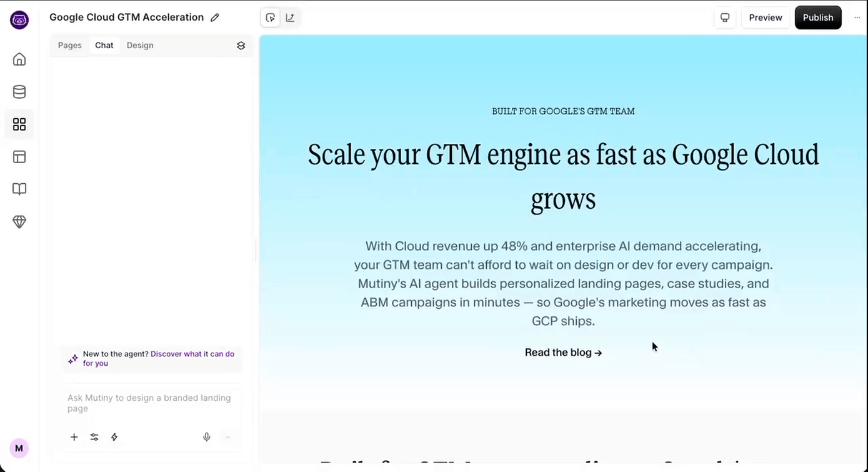
Task: Open chat settings sliders icon
Action: coord(94,437)
